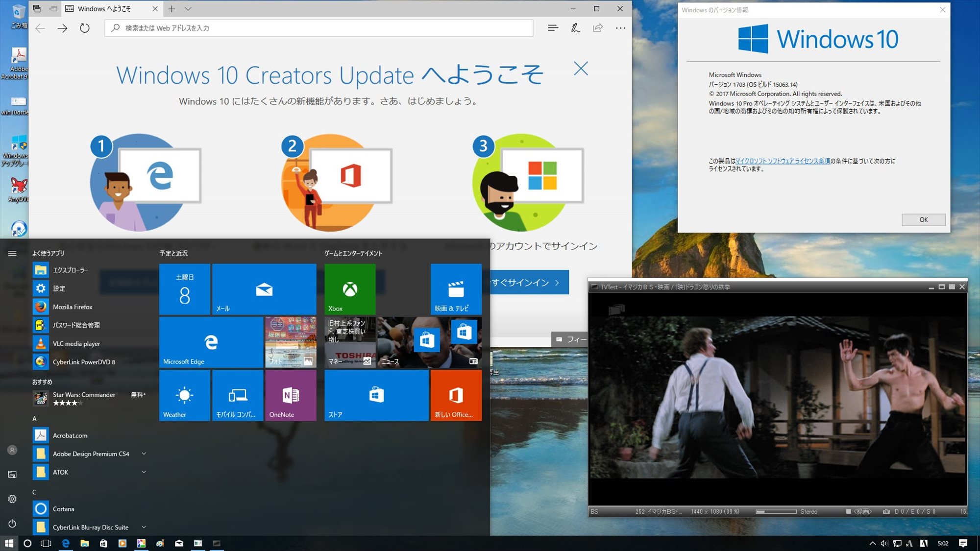The width and height of the screenshot is (980, 551).
Task: Click the Edge forward arrow
Action: (x=62, y=28)
